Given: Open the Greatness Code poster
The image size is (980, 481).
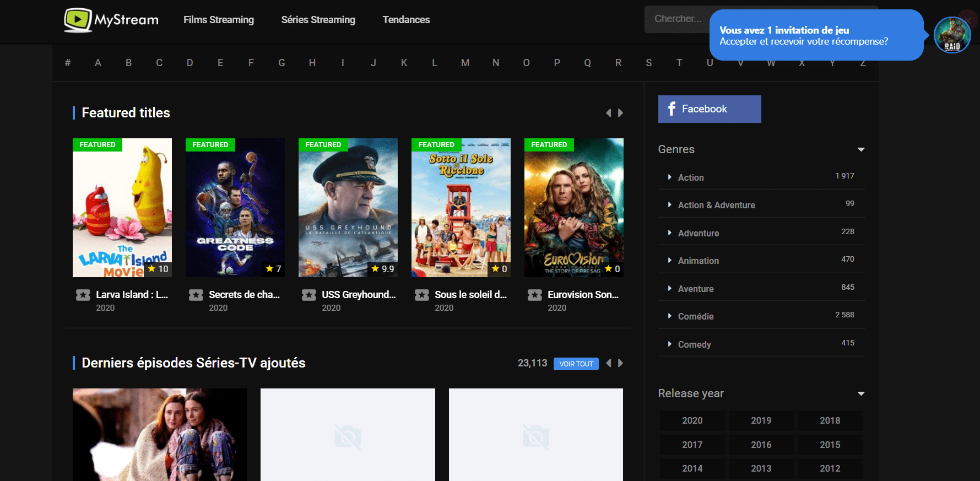Looking at the screenshot, I should pyautogui.click(x=235, y=208).
